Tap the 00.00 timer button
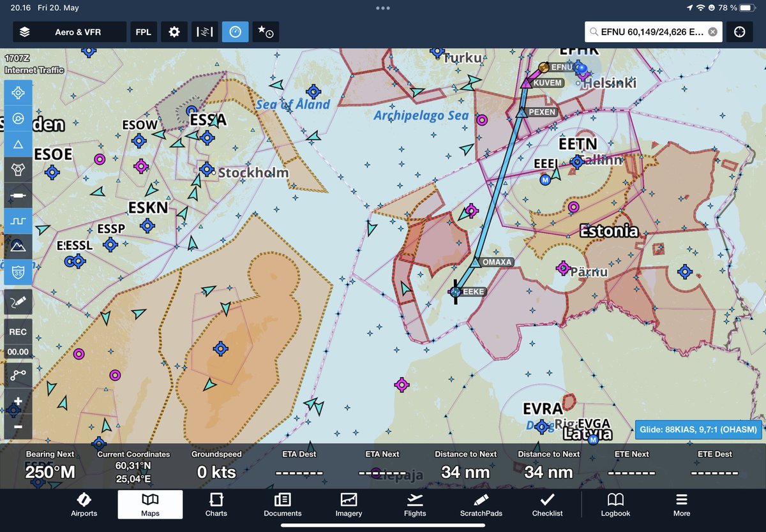The image size is (766, 532). [x=18, y=351]
